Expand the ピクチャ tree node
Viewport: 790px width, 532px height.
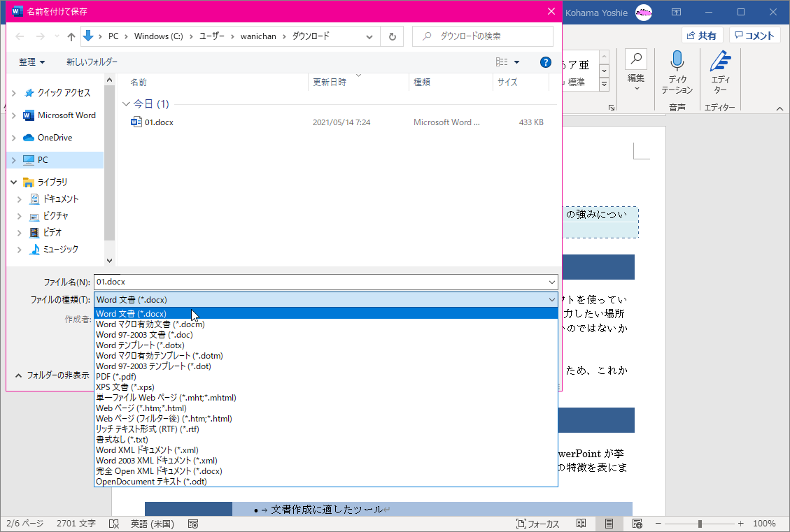coord(19,216)
